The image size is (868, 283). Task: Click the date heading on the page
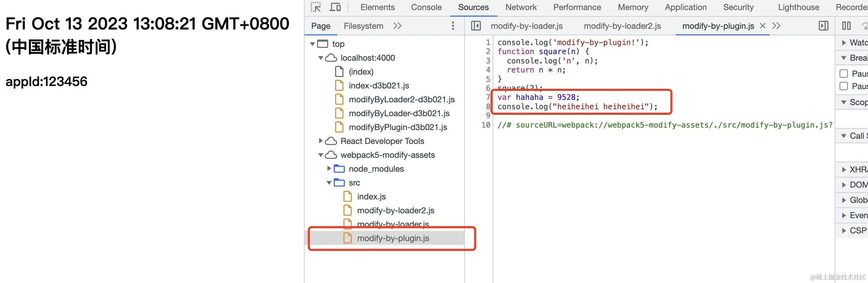click(147, 35)
